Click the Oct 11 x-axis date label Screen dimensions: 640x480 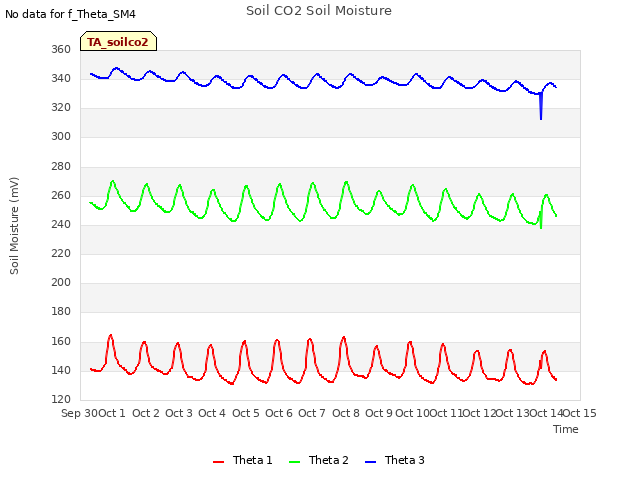coord(446,413)
